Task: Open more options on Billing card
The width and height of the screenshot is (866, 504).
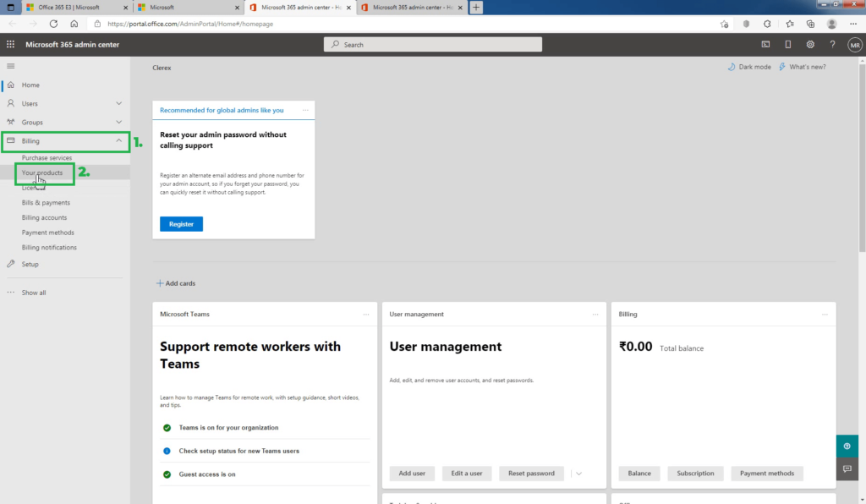Action: coord(825,314)
